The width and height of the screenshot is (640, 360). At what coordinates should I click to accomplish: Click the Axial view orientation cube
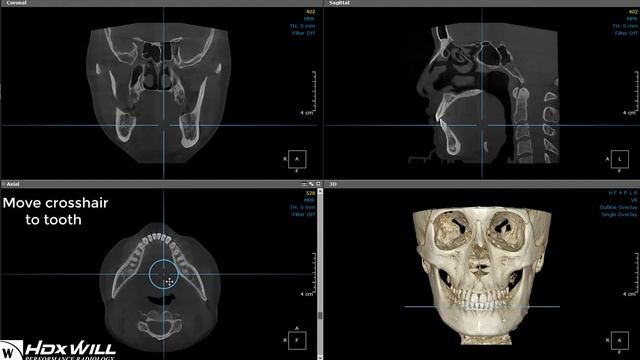pyautogui.click(x=297, y=340)
